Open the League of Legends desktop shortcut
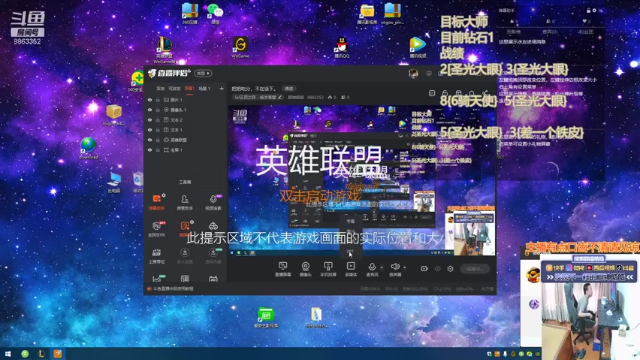The image size is (640, 360). point(164,49)
